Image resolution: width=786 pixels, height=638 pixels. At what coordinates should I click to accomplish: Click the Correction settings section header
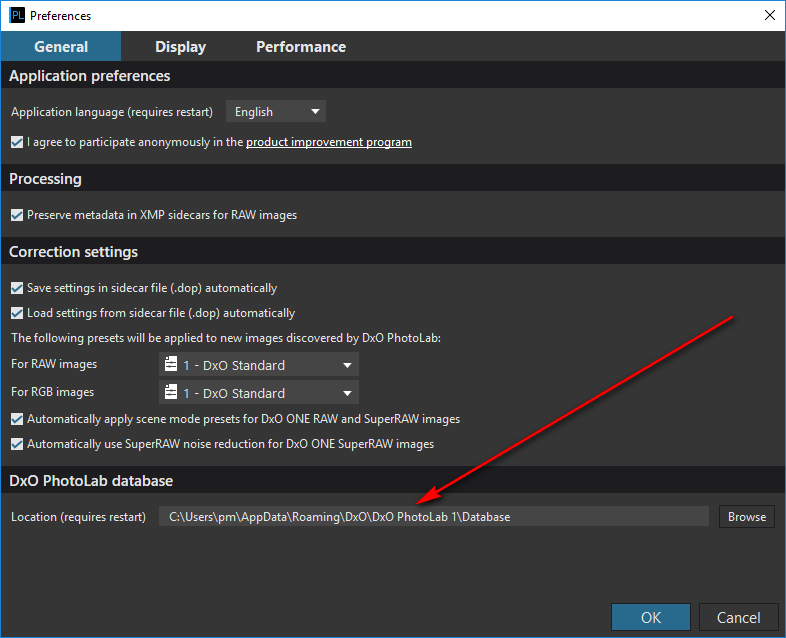74,252
